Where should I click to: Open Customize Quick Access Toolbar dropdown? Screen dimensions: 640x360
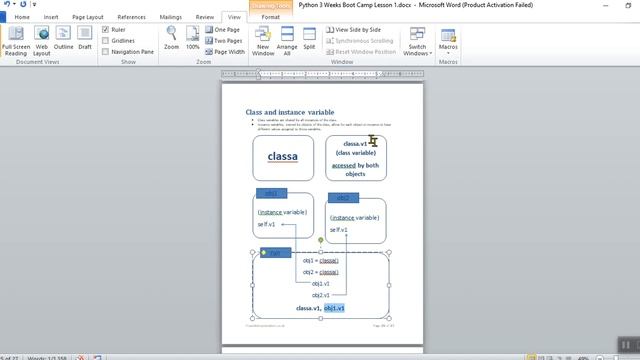34,4
